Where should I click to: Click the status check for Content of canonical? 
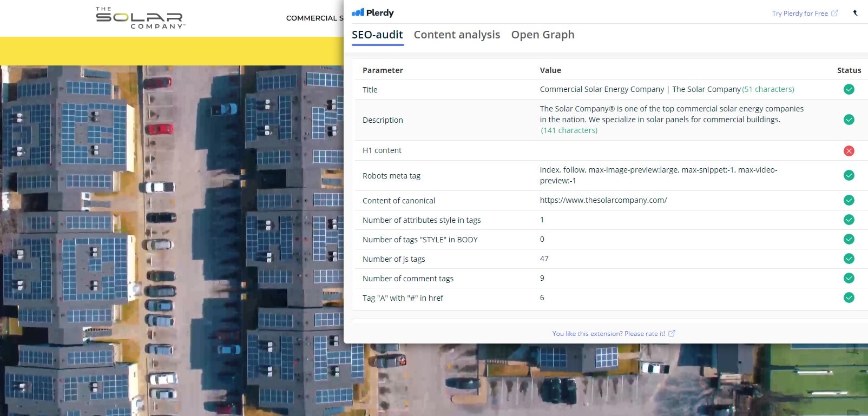point(849,200)
